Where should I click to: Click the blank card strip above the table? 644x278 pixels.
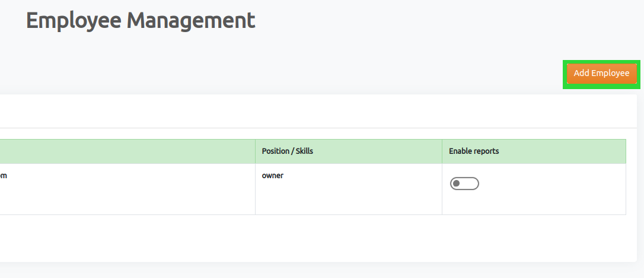tap(297, 111)
